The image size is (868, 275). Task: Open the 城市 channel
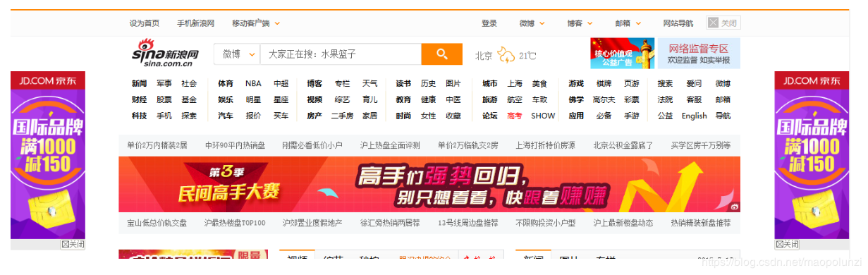pyautogui.click(x=490, y=83)
